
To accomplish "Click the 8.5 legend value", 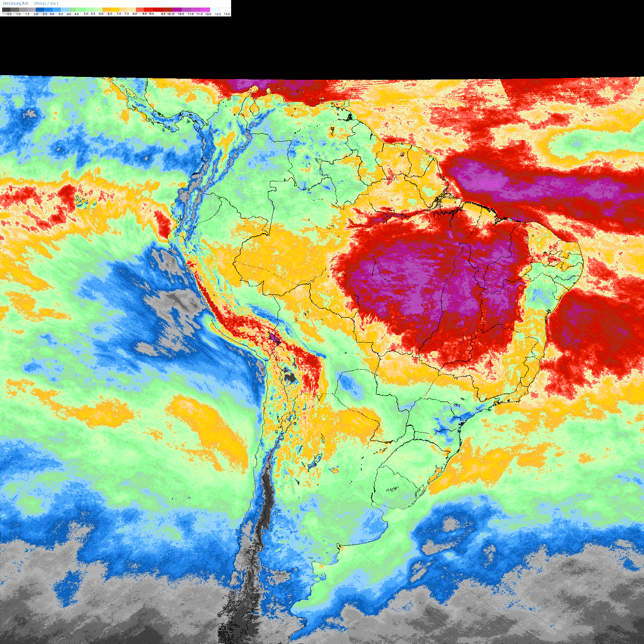I will (145, 14).
